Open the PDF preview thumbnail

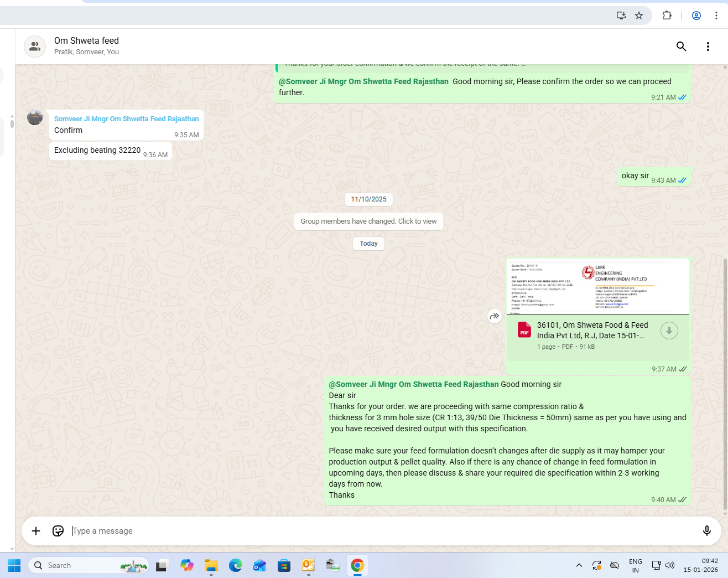tap(597, 287)
